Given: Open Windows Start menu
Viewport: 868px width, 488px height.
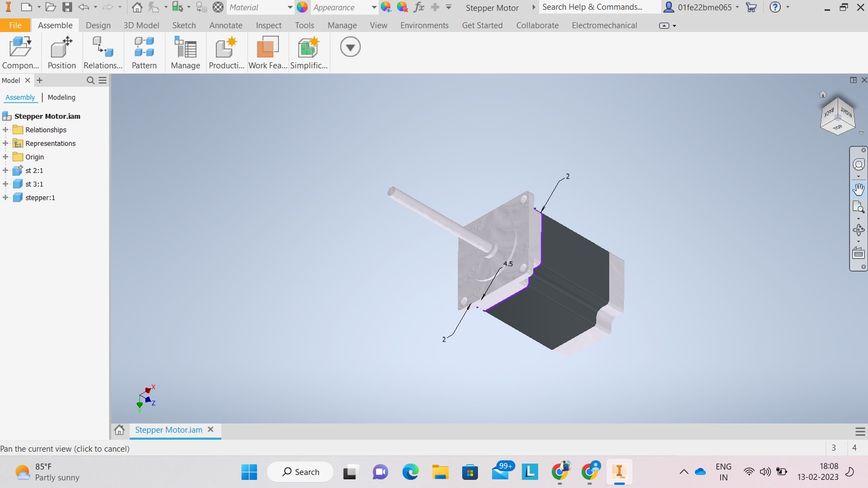Looking at the screenshot, I should click(249, 472).
